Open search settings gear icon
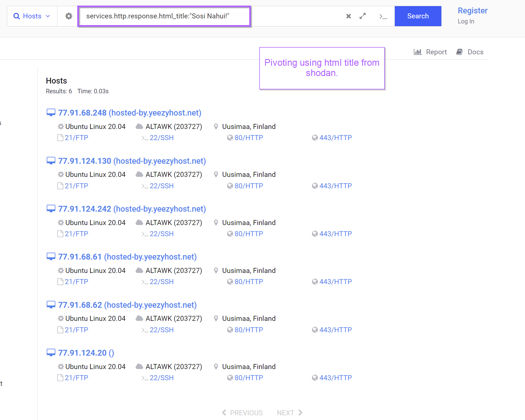 69,16
